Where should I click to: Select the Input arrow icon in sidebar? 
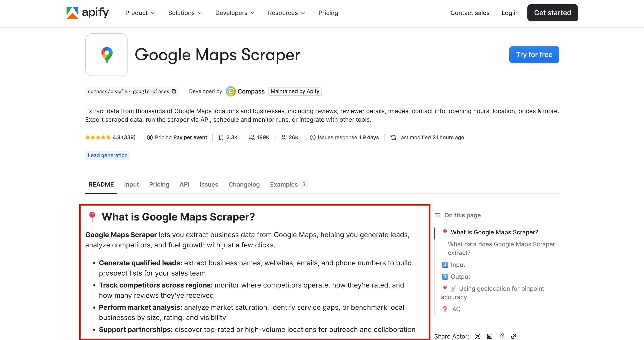445,265
